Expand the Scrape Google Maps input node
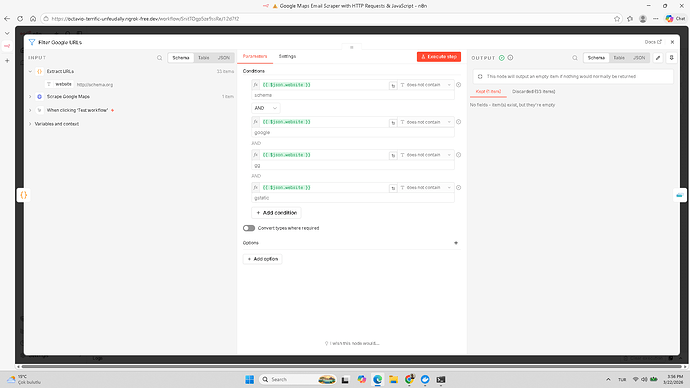The height and width of the screenshot is (388, 690). [x=30, y=96]
